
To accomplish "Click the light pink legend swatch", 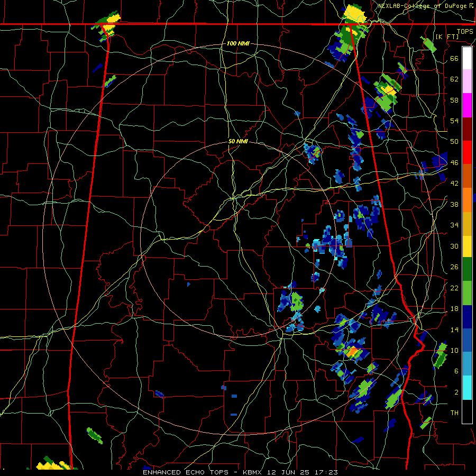I will [x=467, y=81].
